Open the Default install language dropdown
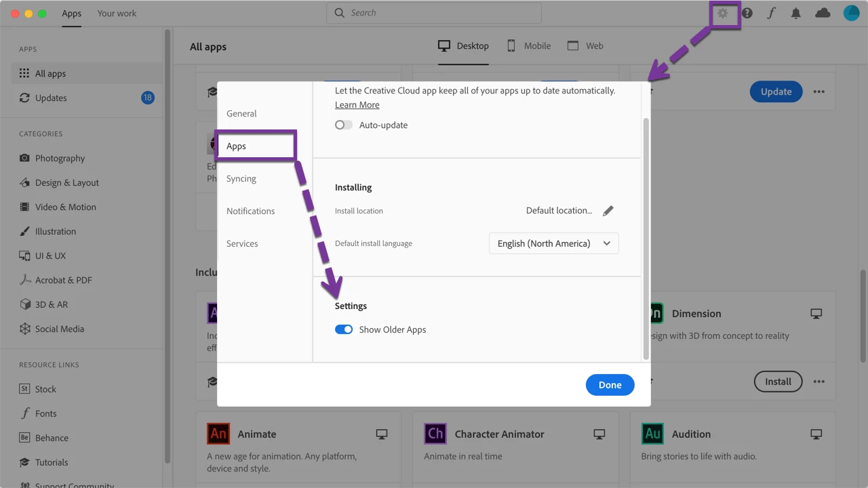The image size is (868, 488). (554, 243)
